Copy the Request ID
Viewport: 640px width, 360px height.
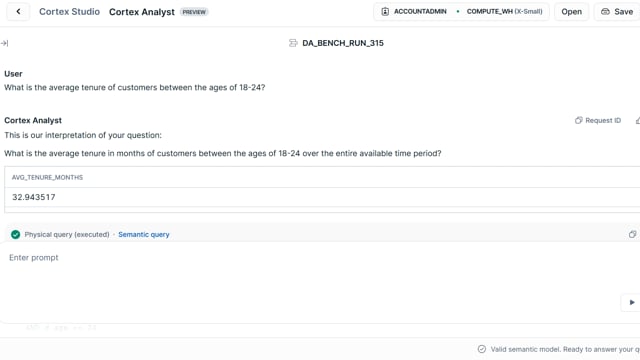tap(598, 120)
